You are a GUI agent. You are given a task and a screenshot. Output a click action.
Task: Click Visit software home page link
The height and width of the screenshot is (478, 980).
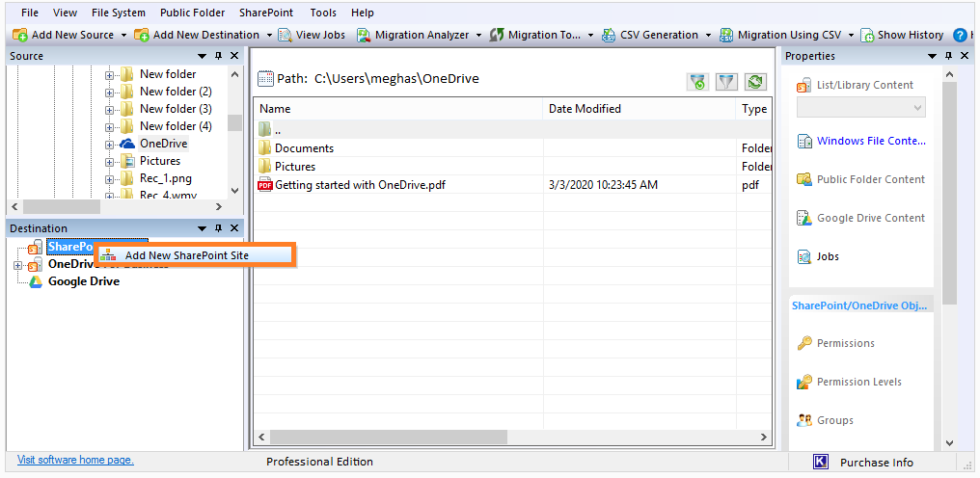[x=75, y=460]
